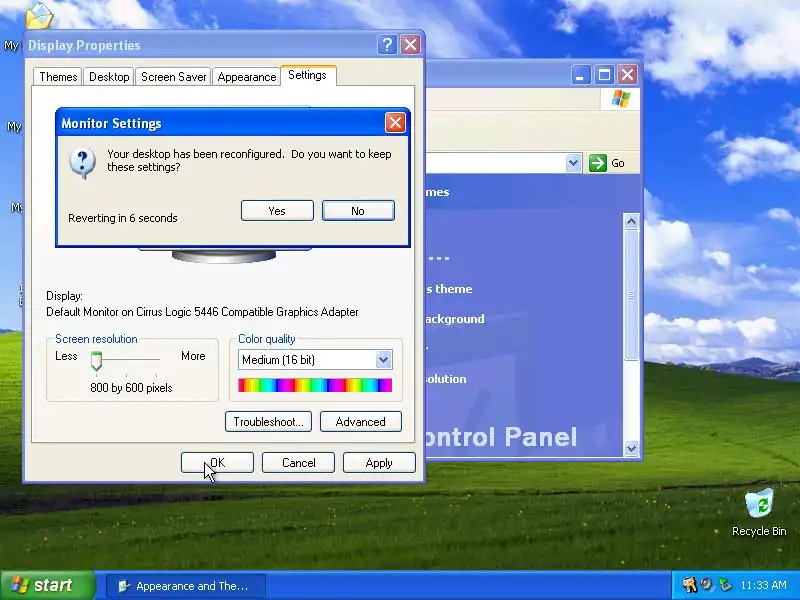Open Advanced display settings
This screenshot has height=600, width=800.
(x=361, y=422)
